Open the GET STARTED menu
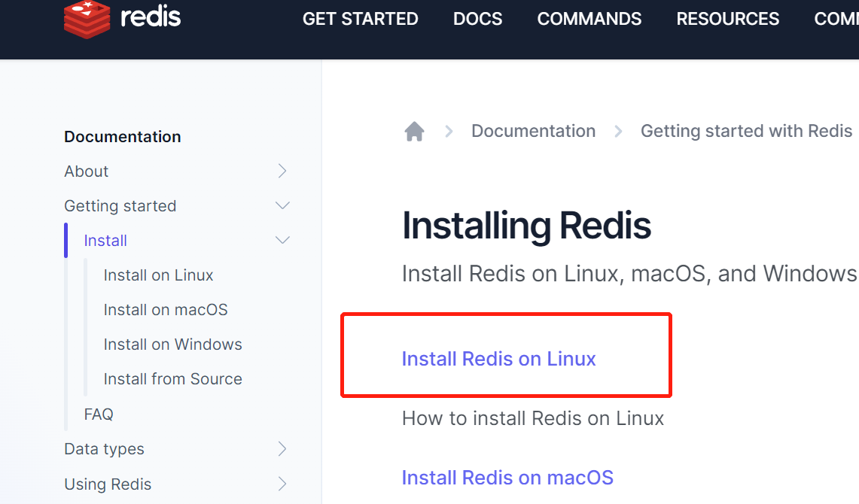This screenshot has width=859, height=504. tap(360, 19)
